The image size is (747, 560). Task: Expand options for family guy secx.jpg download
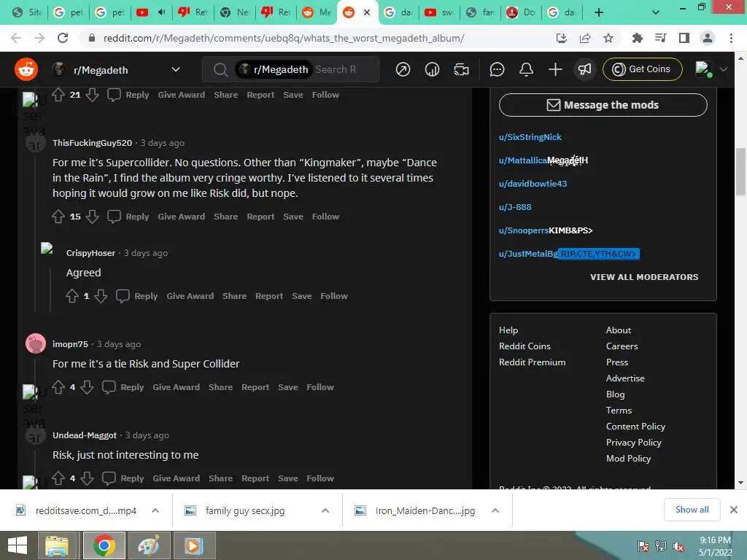(325, 510)
